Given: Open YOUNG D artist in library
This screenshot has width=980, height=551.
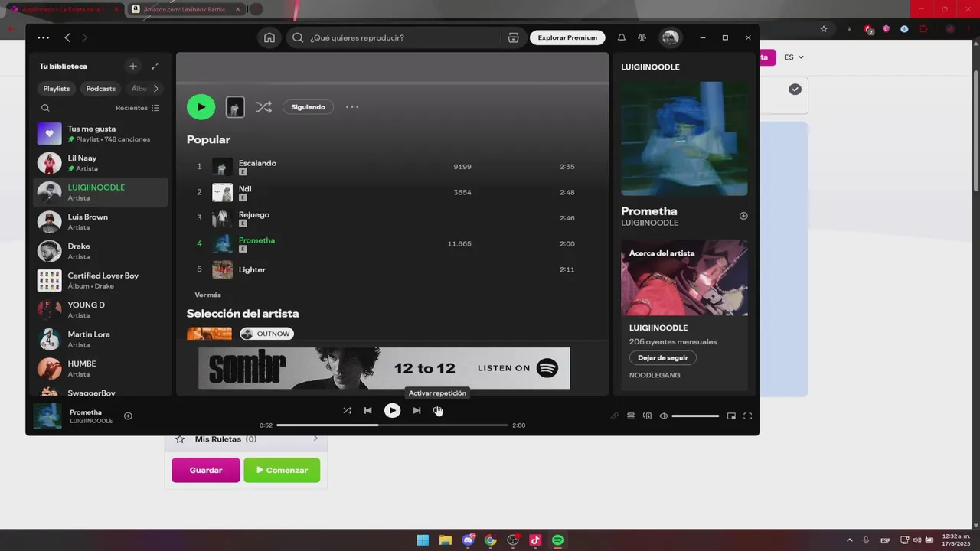Looking at the screenshot, I should [100, 310].
